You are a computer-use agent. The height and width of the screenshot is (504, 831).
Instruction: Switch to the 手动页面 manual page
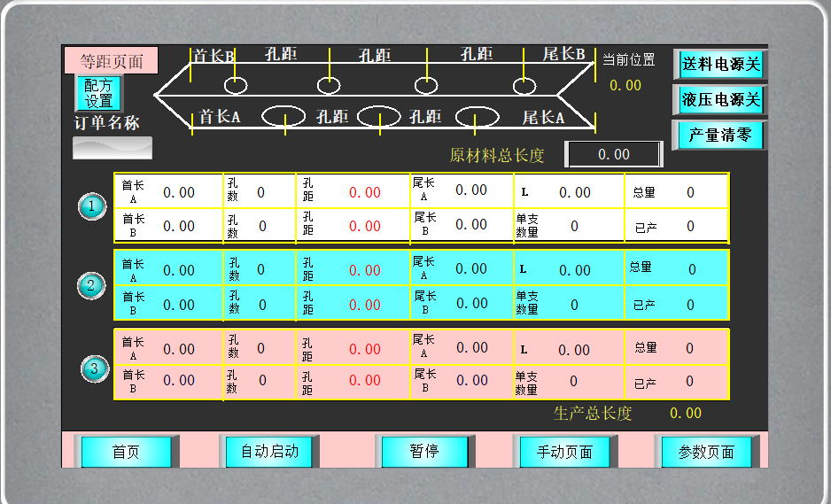(566, 452)
